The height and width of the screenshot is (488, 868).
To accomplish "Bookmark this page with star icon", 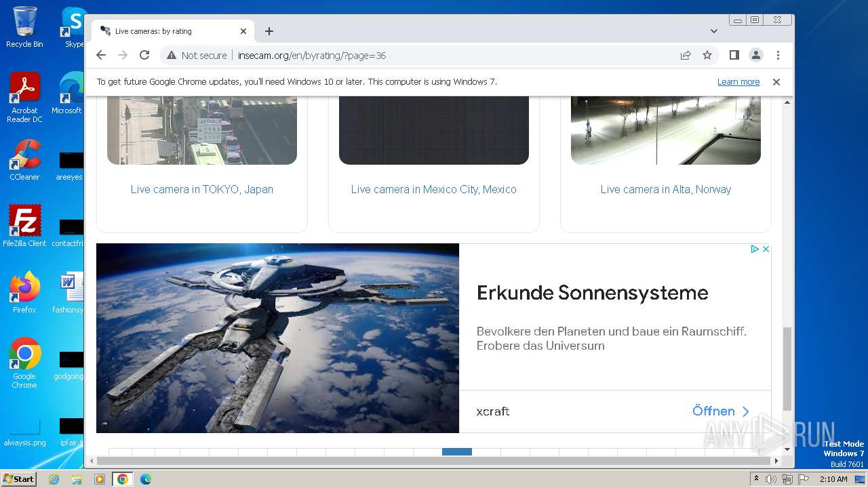I will tap(707, 55).
